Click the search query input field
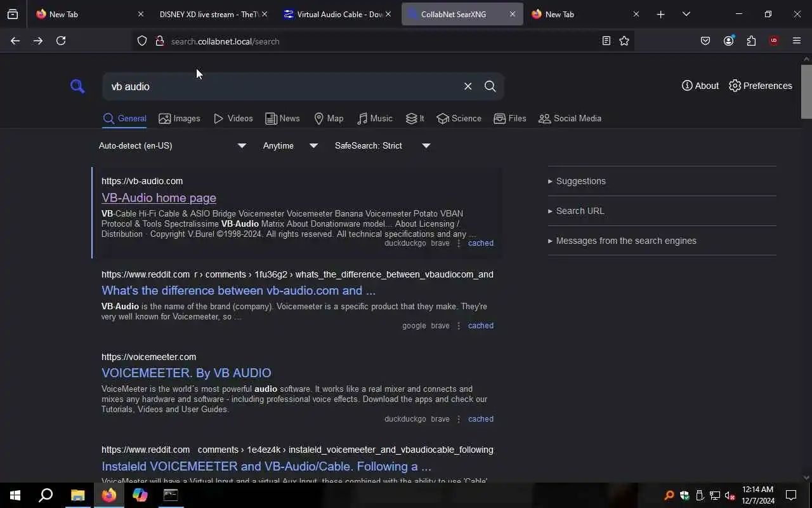This screenshot has height=508, width=812. [282, 86]
